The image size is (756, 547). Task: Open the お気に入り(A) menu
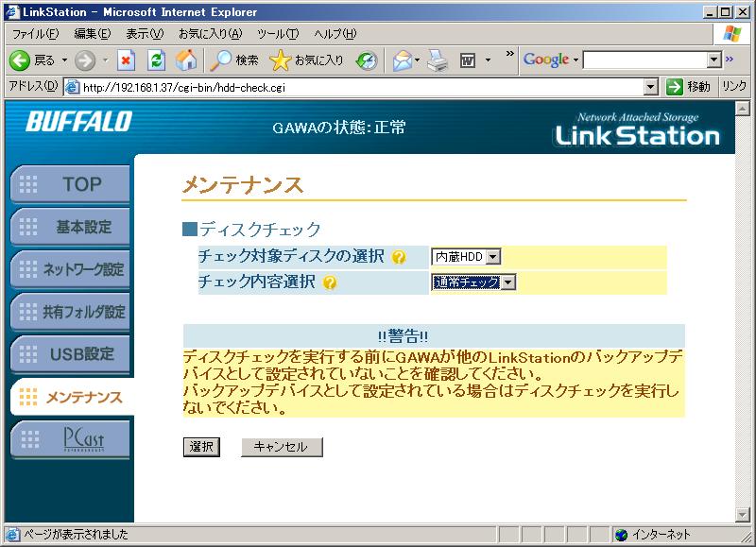(x=210, y=34)
